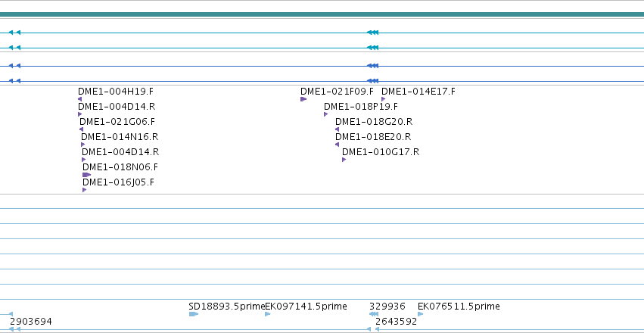Select the DME1-010G17.R label

381,152
